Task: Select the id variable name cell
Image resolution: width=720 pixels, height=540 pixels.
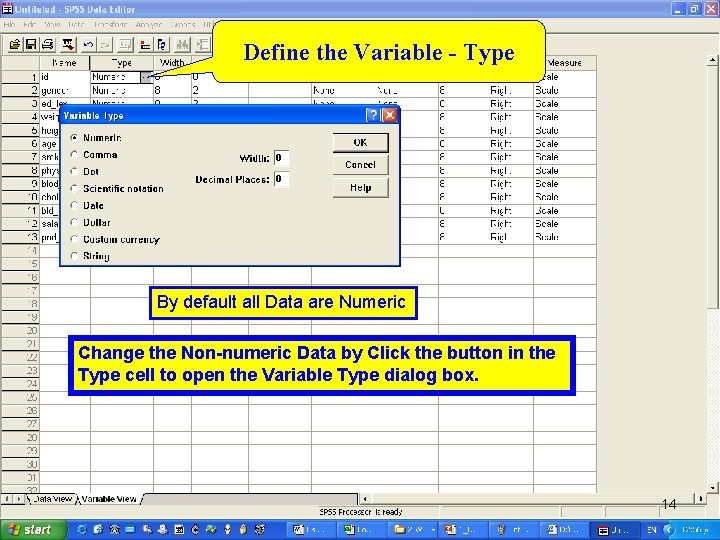Action: (65, 77)
